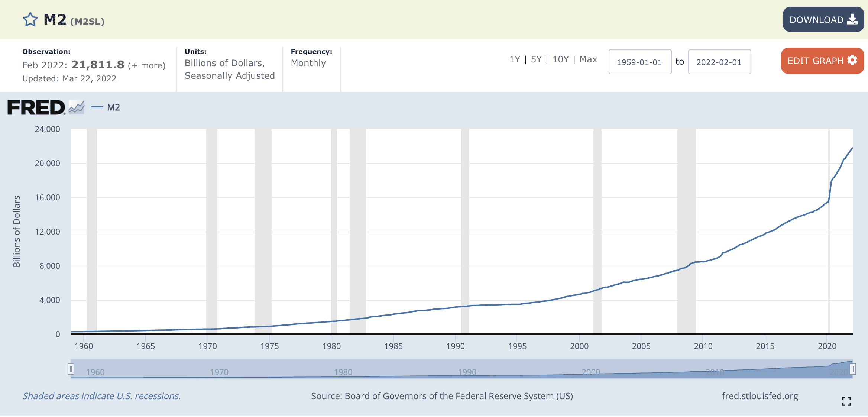
Task: Click the fred.stlouisfed.org text
Action: point(760,396)
